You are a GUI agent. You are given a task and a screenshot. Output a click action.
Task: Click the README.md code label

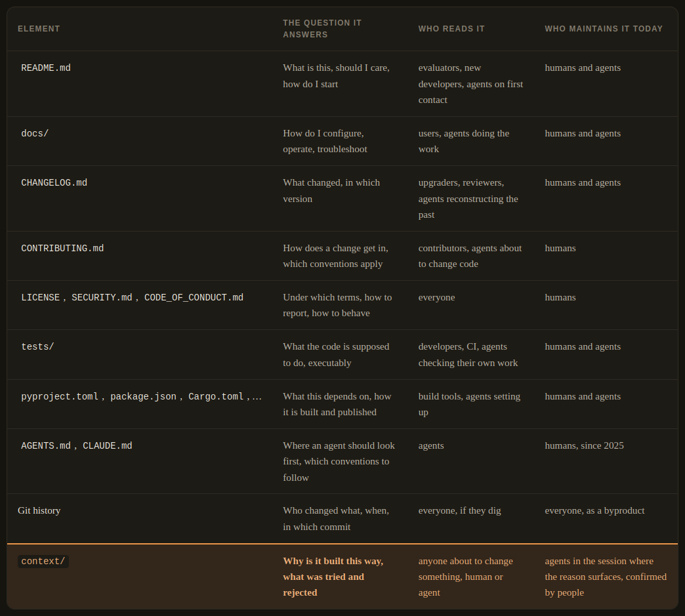click(x=46, y=68)
